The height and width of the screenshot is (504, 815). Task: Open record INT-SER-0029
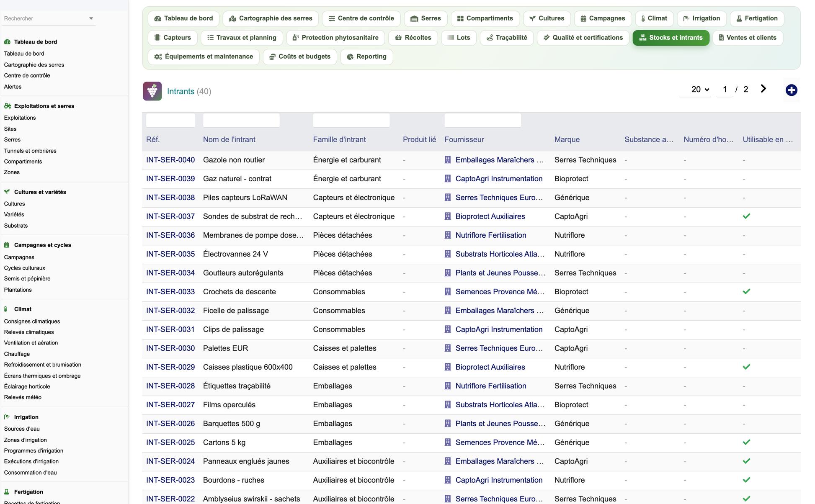tap(170, 367)
